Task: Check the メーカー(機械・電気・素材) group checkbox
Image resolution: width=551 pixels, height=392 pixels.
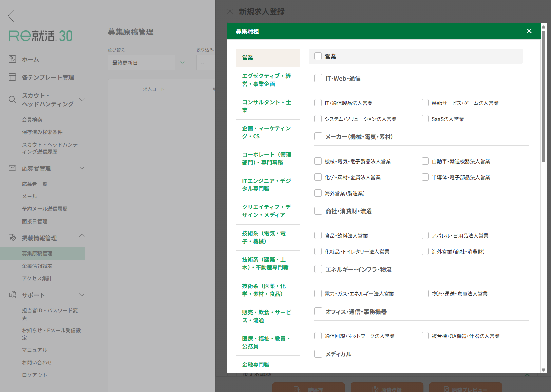Action: point(318,136)
